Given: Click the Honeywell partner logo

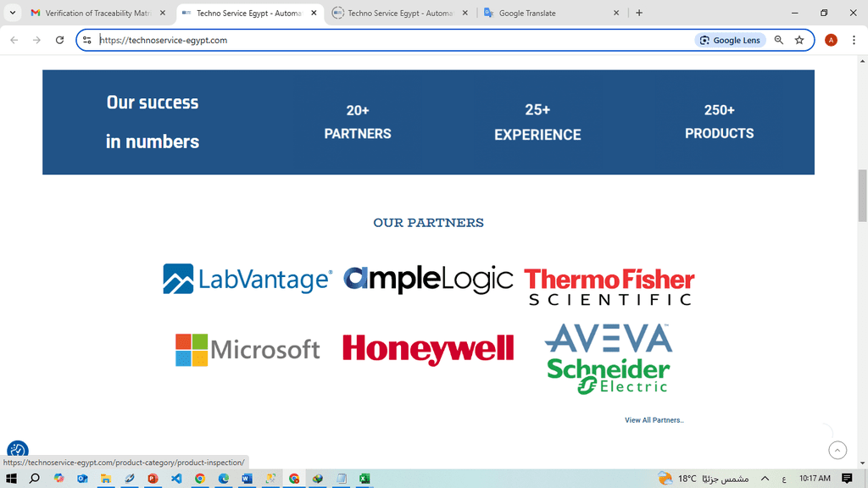Looking at the screenshot, I should 428,349.
